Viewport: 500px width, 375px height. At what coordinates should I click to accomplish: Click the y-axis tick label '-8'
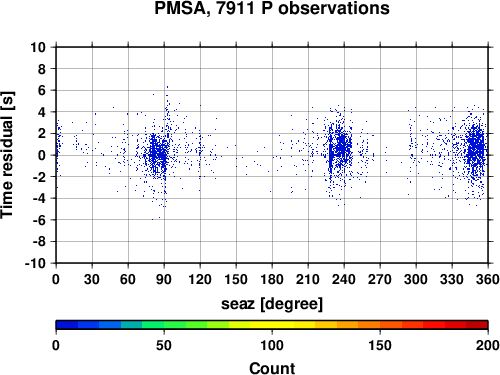coord(39,242)
